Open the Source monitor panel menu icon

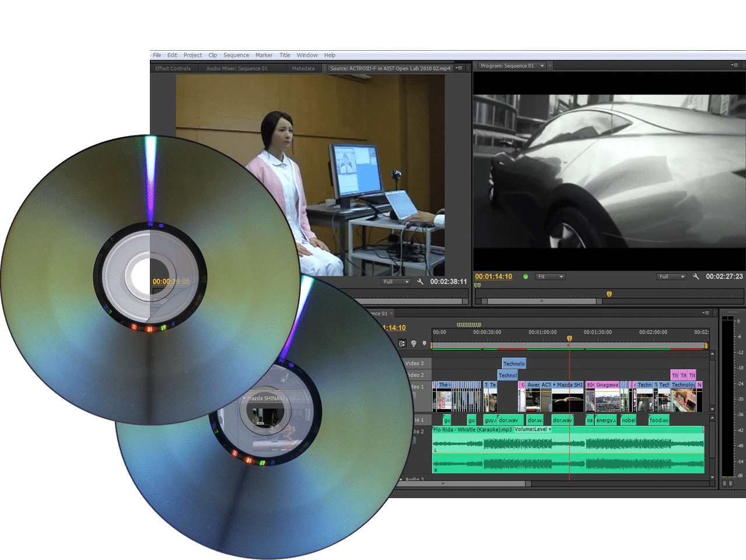coord(459,68)
